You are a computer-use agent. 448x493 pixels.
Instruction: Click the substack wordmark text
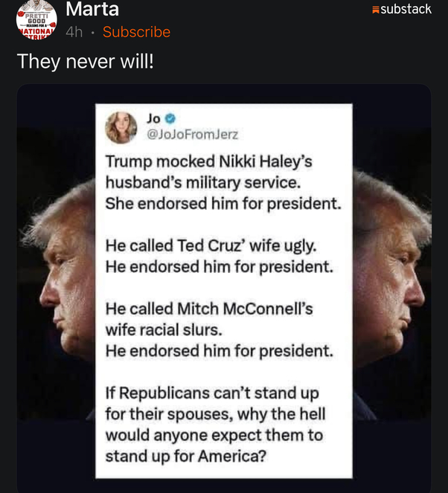point(406,9)
